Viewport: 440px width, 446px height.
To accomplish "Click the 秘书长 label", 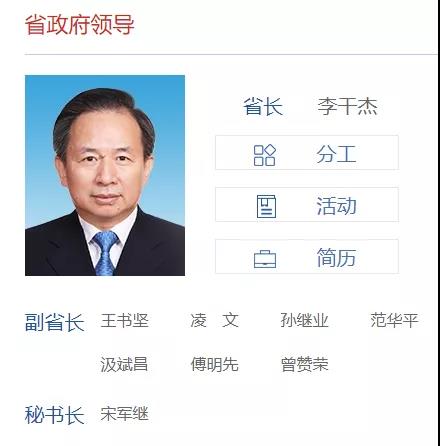I will 55,415.
